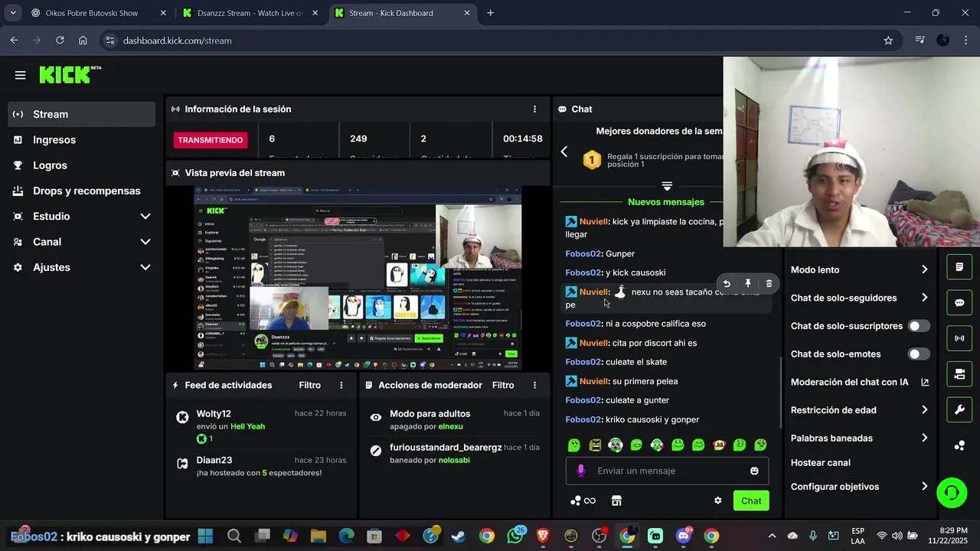The height and width of the screenshot is (551, 980).
Task: Toggle Chat de solo-emotes switch
Action: point(919,354)
